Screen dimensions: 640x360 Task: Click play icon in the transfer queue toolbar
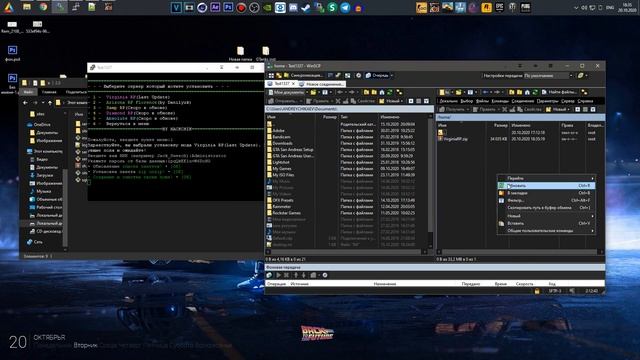(278, 275)
